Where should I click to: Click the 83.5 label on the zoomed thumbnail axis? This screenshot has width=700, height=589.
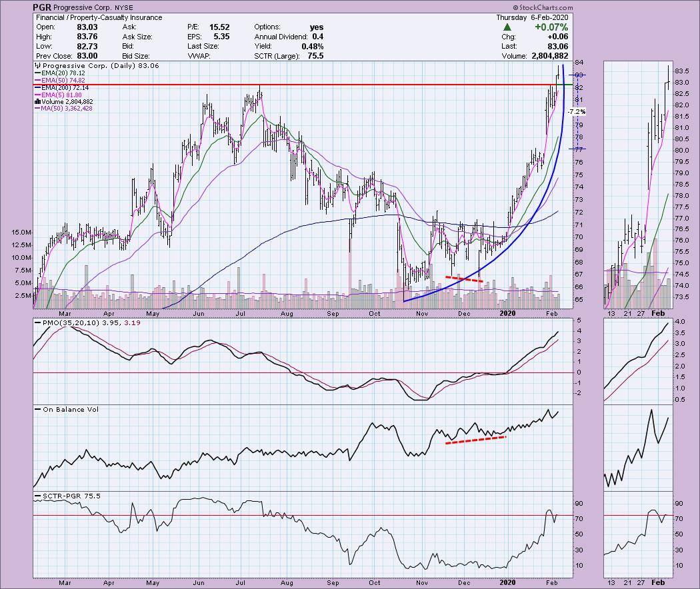[682, 71]
